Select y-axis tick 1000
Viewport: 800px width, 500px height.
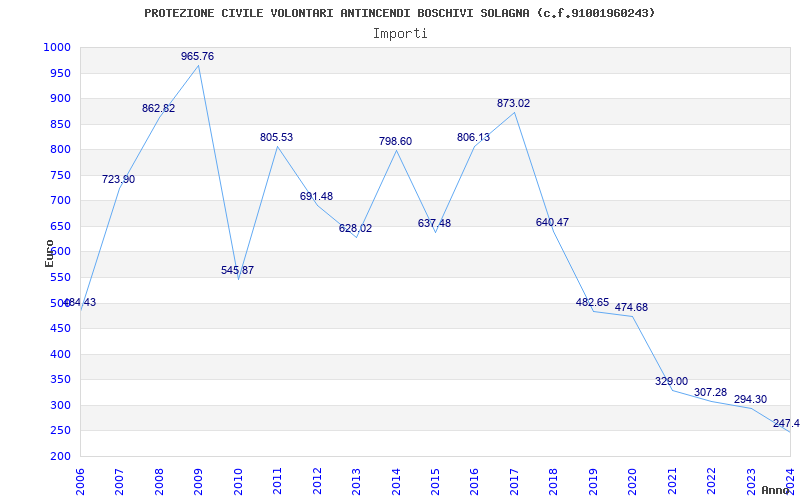56,47
